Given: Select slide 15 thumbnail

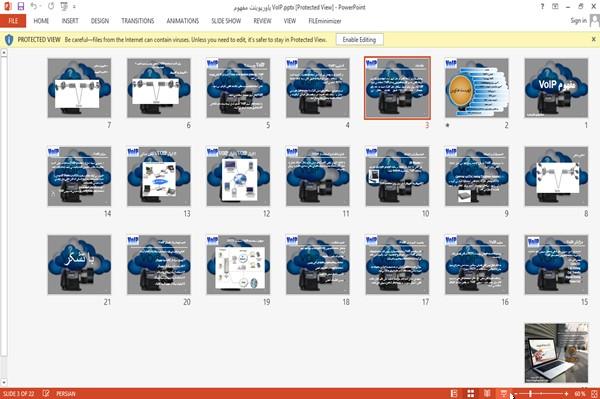Looking at the screenshot, I should (556, 265).
